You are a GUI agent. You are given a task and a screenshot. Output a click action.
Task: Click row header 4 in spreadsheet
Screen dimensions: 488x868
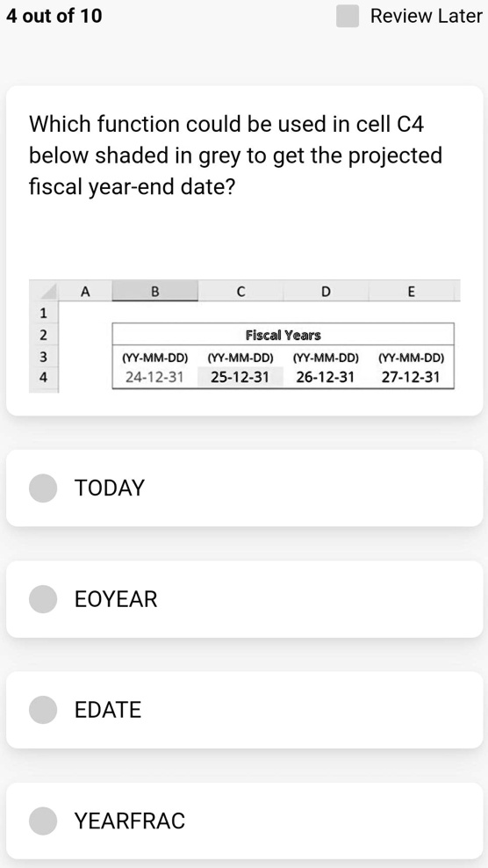[x=43, y=378]
